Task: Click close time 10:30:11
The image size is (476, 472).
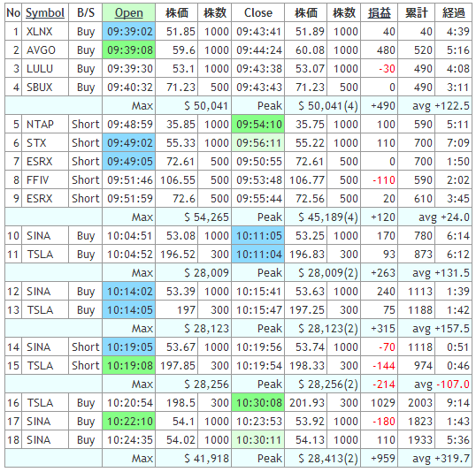Action: coord(258,439)
